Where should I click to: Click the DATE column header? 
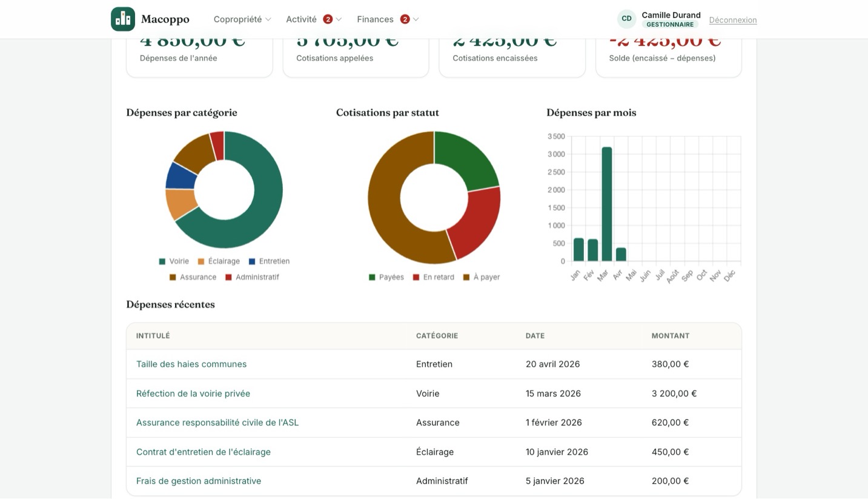535,336
